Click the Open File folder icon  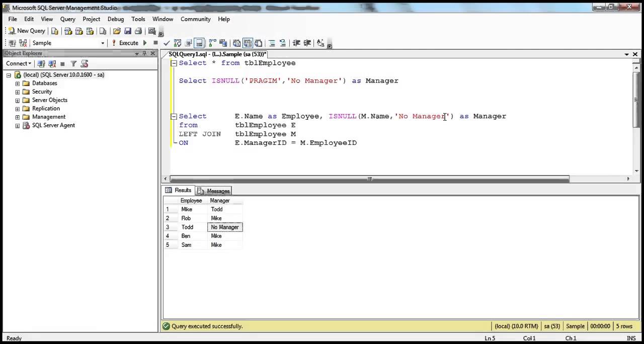[117, 31]
